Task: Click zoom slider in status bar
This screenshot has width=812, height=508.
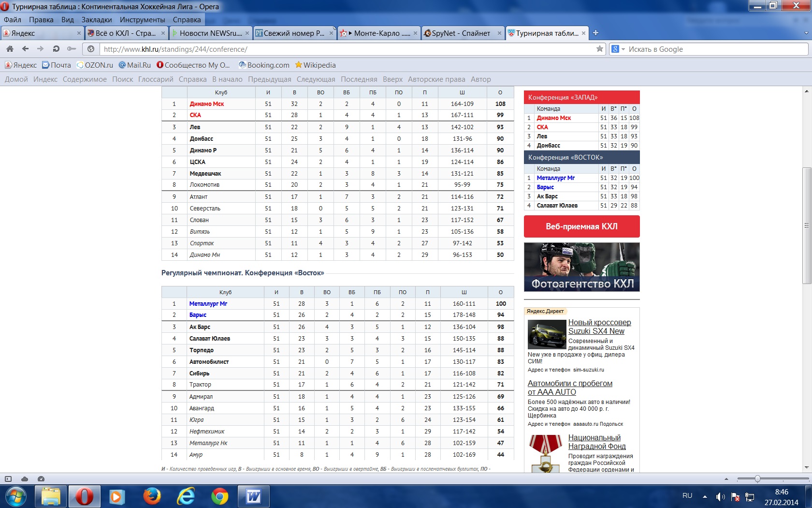Action: tap(757, 479)
